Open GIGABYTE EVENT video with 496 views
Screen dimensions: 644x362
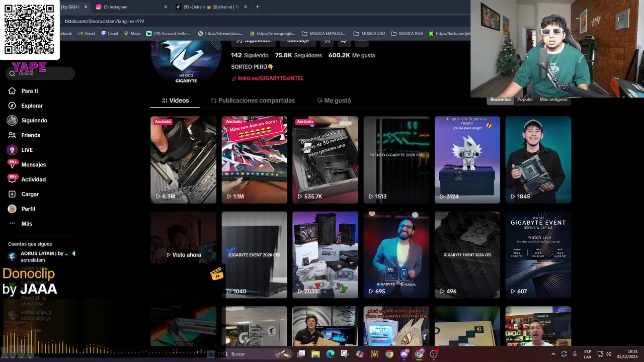(x=467, y=255)
